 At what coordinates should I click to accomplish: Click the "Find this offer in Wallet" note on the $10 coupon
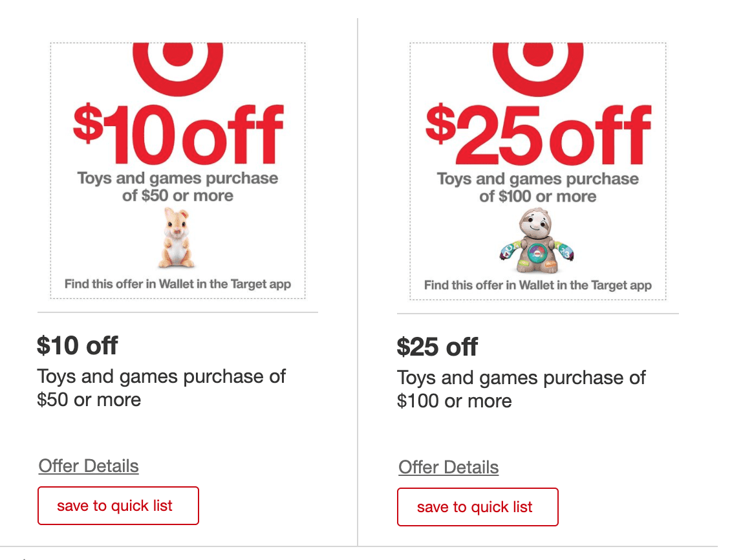[x=177, y=284]
